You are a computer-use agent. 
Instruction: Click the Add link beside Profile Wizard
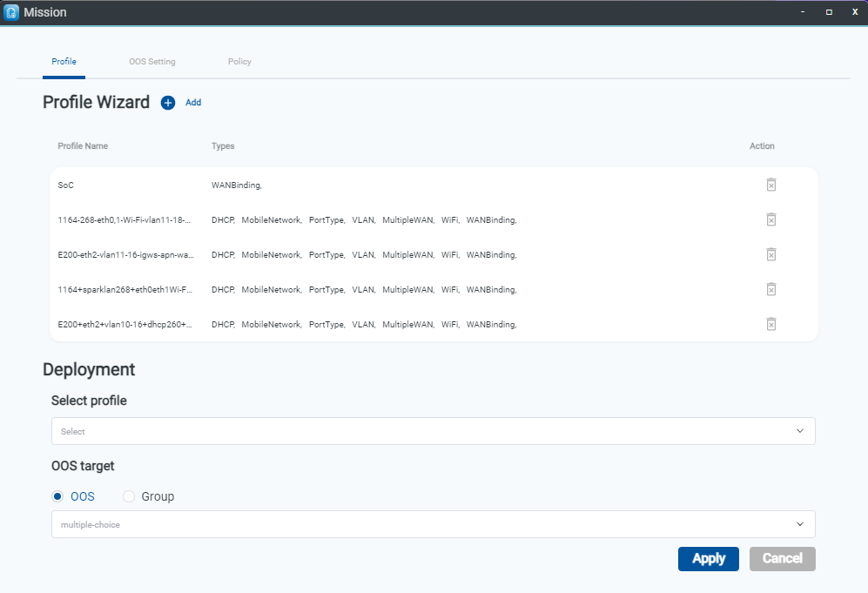point(193,103)
